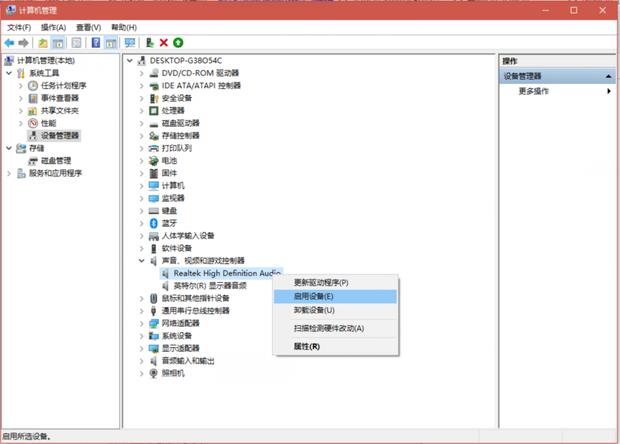
Task: Choose 启用设备(E) from the context menu
Action: coord(314,296)
